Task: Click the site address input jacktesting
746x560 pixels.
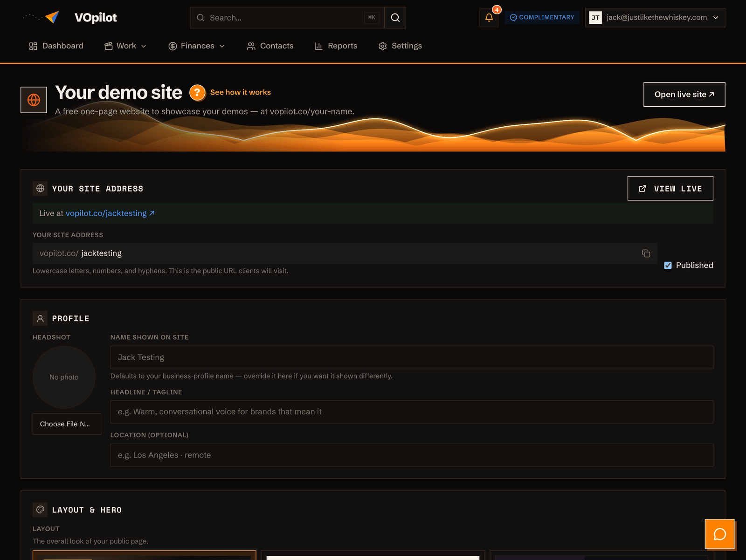Action: (x=345, y=253)
